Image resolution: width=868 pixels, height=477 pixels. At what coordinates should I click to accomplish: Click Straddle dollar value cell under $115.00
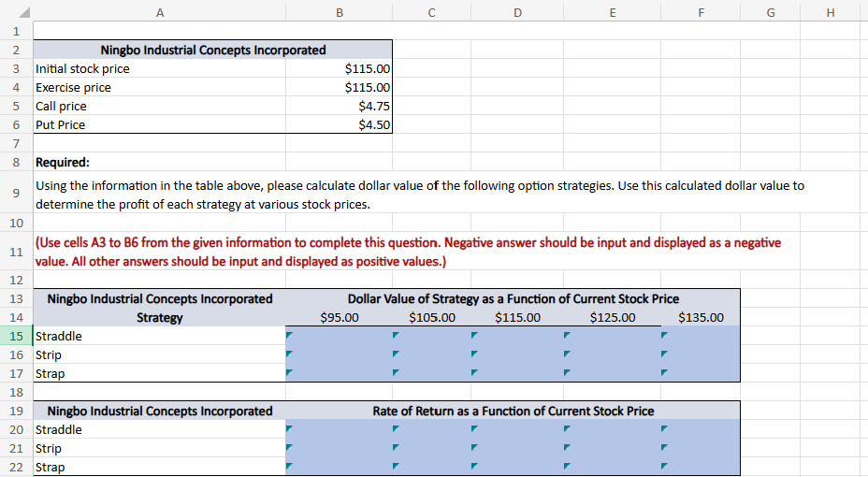pyautogui.click(x=517, y=336)
